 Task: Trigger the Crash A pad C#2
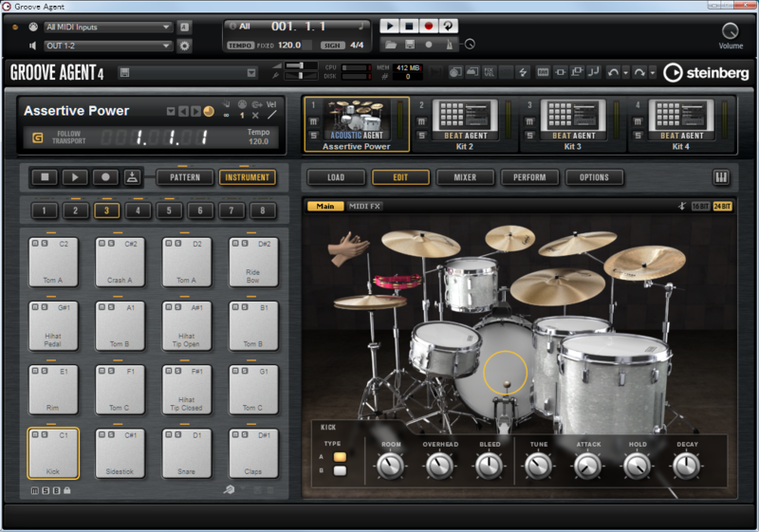coord(120,262)
